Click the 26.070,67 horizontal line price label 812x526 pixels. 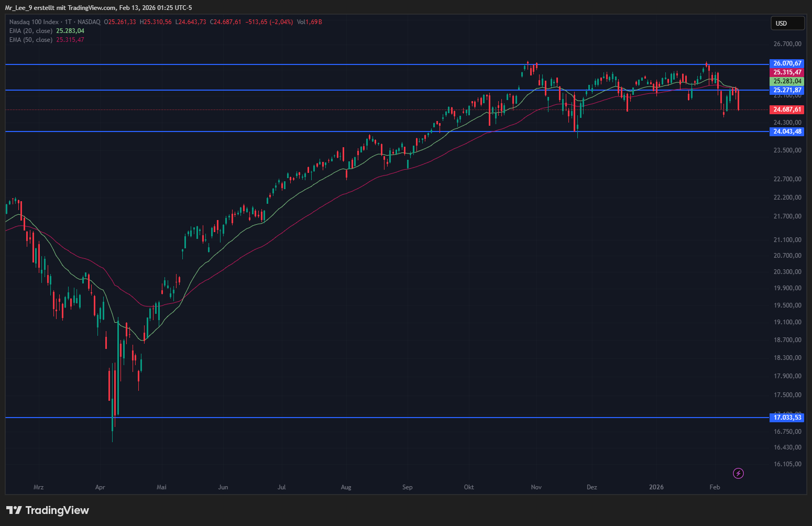787,63
